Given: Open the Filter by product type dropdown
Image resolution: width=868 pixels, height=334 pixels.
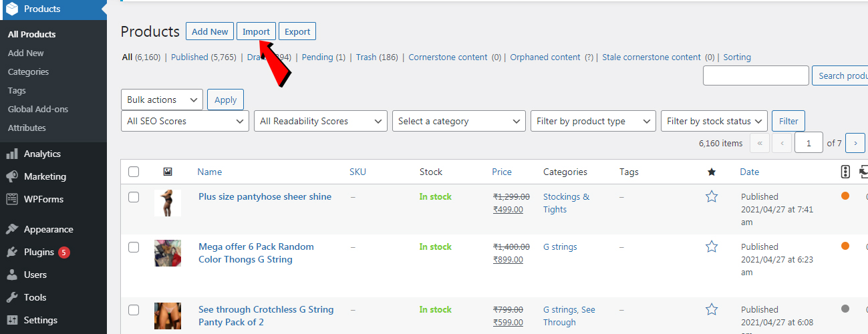Looking at the screenshot, I should (x=593, y=121).
